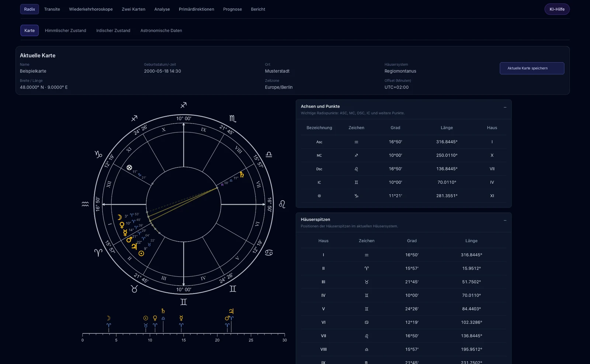This screenshot has height=364, width=590.
Task: Click Sun marker on the degree scale
Action: click(146, 318)
